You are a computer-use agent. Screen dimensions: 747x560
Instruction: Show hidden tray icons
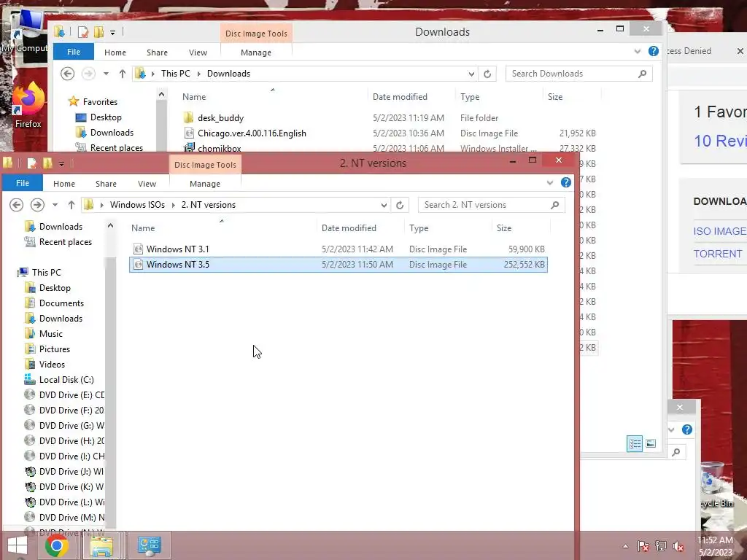click(x=625, y=546)
